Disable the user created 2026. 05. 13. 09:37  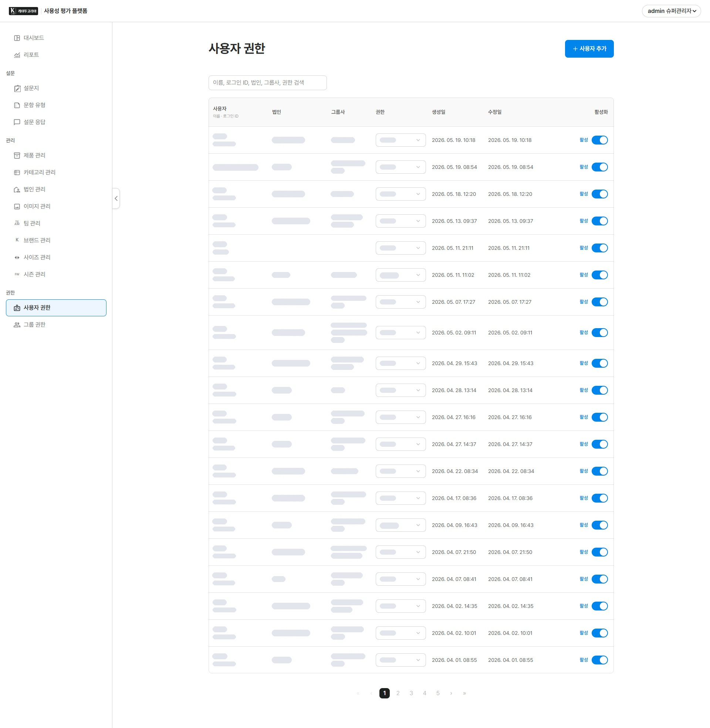(x=600, y=221)
